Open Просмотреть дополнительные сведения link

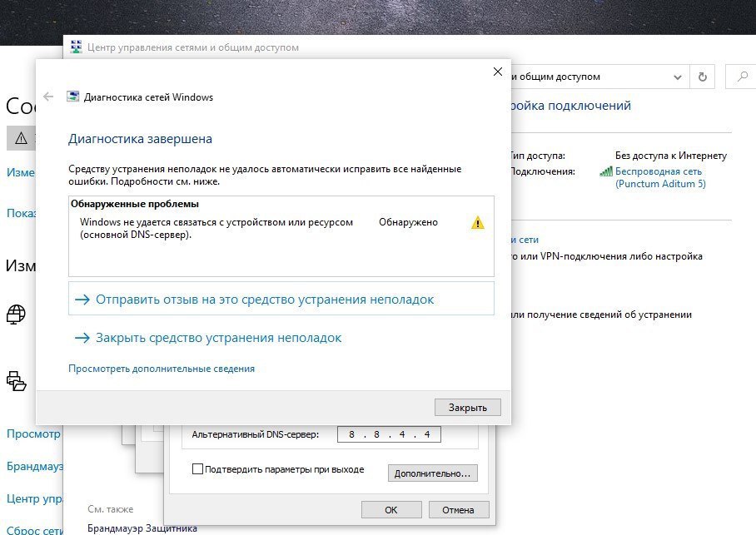click(x=162, y=369)
